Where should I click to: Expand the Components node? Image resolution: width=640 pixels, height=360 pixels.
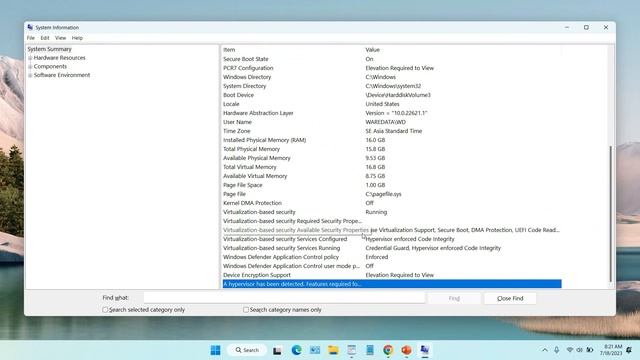coord(30,67)
